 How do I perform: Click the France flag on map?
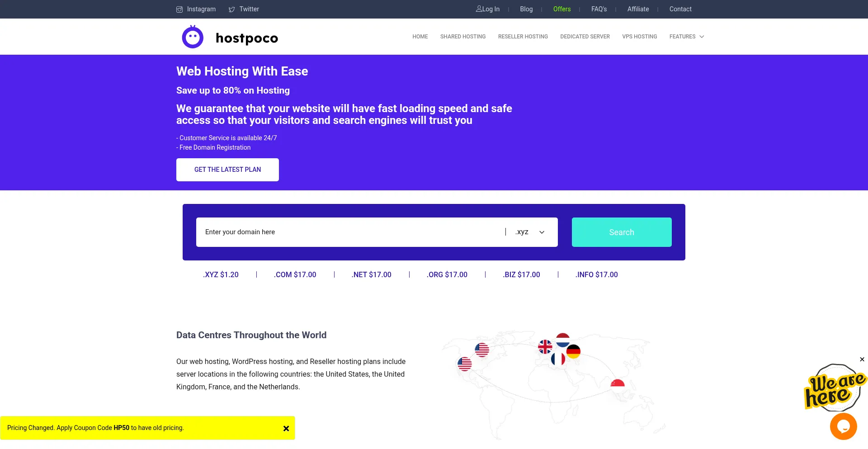pos(558,359)
